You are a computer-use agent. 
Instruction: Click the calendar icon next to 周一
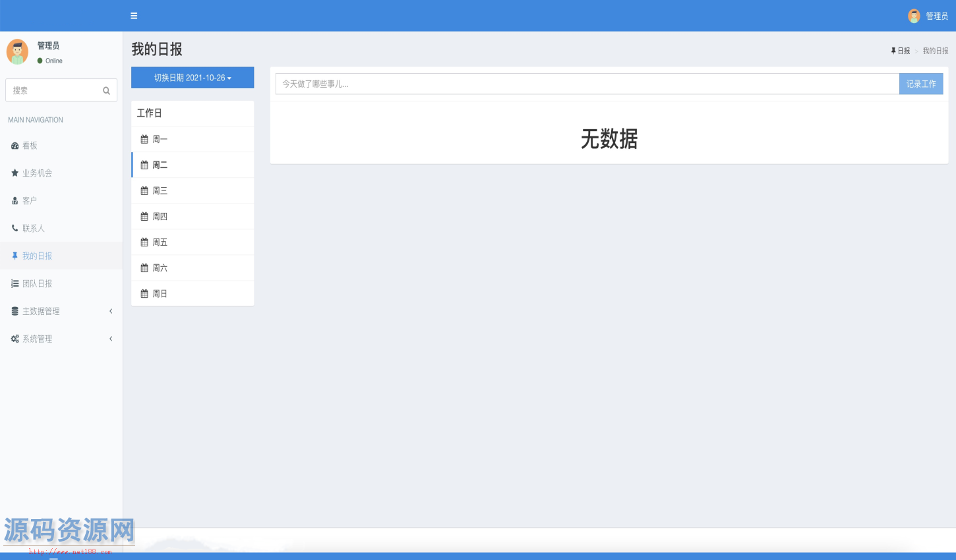click(144, 140)
